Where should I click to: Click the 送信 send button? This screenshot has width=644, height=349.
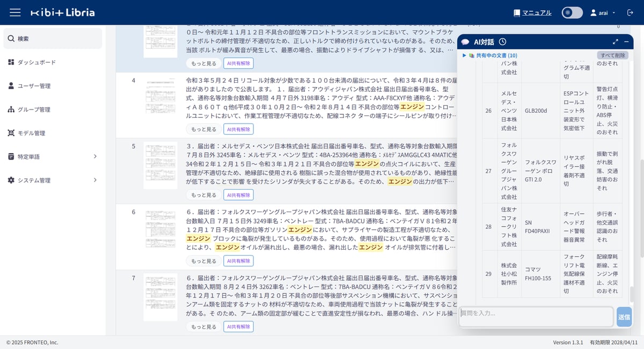click(x=624, y=317)
